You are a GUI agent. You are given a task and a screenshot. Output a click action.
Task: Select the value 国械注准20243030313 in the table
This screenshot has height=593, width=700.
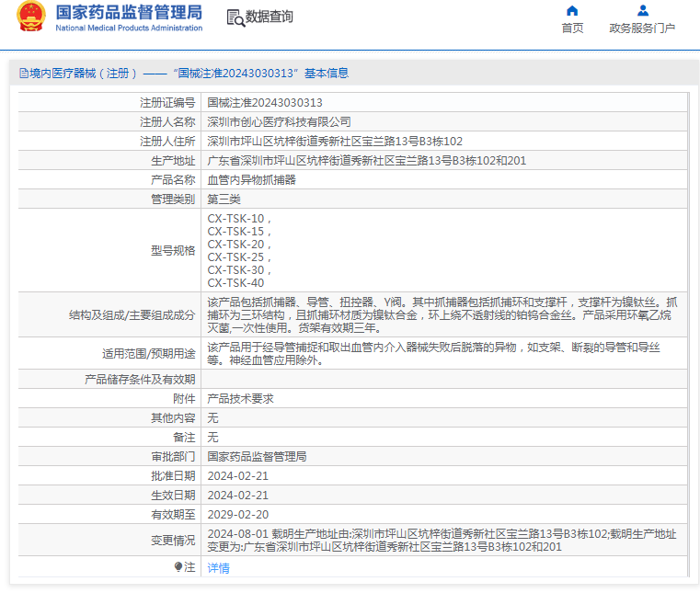pos(265,103)
